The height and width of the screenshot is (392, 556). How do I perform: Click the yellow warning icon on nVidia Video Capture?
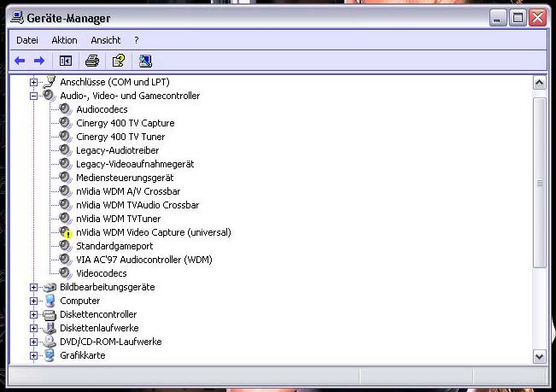point(68,235)
